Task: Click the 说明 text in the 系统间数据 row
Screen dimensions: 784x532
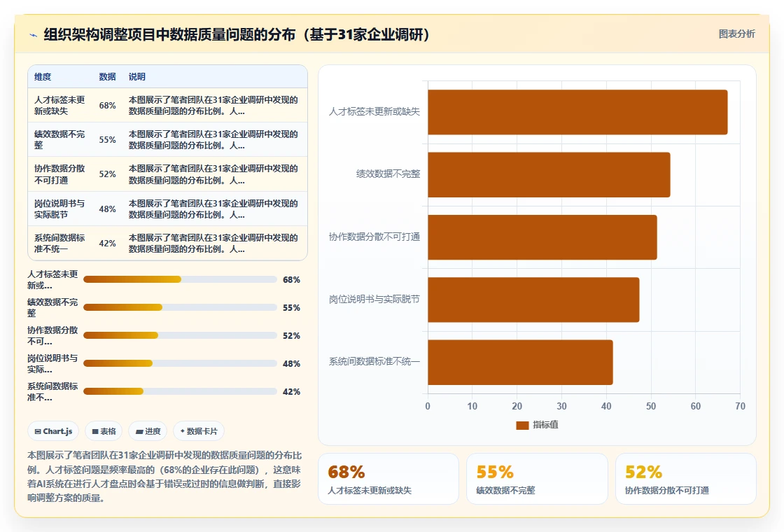Action: pos(213,243)
